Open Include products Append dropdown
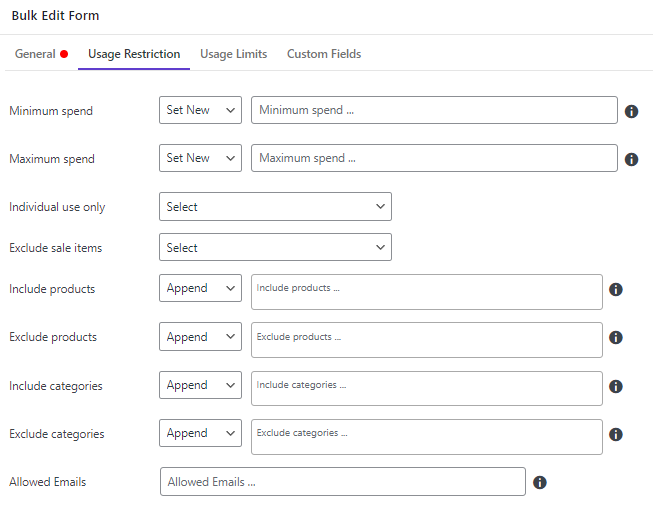The height and width of the screenshot is (531, 653). [200, 288]
